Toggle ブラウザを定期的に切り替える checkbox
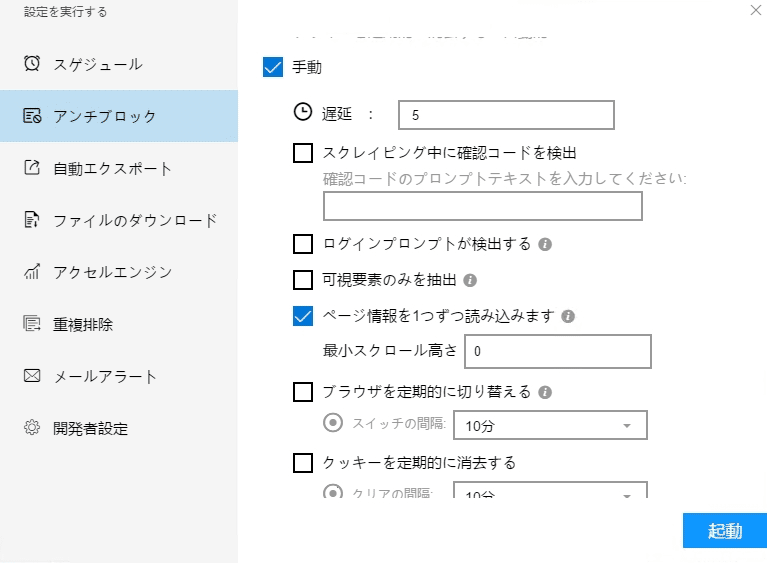Image resolution: width=767 pixels, height=563 pixels. [x=303, y=392]
